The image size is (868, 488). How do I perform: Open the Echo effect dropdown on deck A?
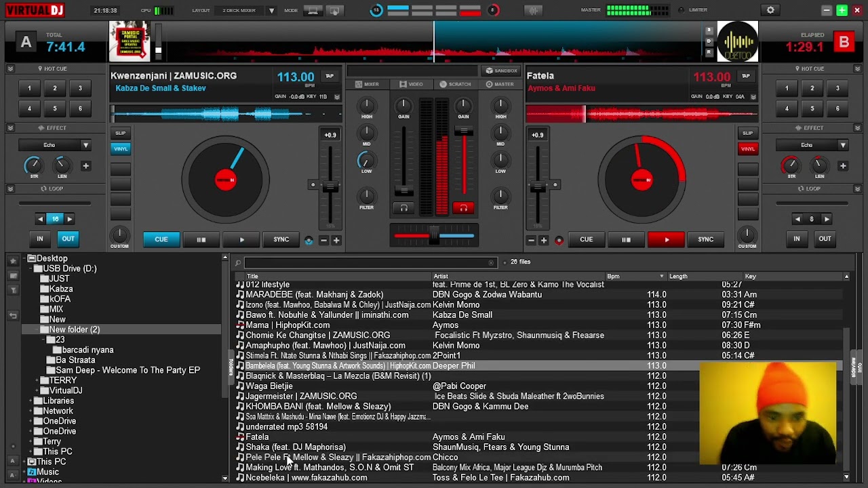[x=54, y=145]
